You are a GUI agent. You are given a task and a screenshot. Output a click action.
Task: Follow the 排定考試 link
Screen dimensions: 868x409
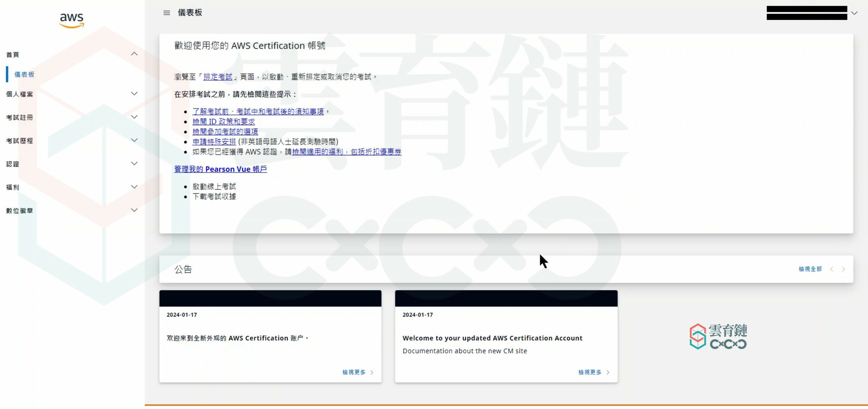218,77
